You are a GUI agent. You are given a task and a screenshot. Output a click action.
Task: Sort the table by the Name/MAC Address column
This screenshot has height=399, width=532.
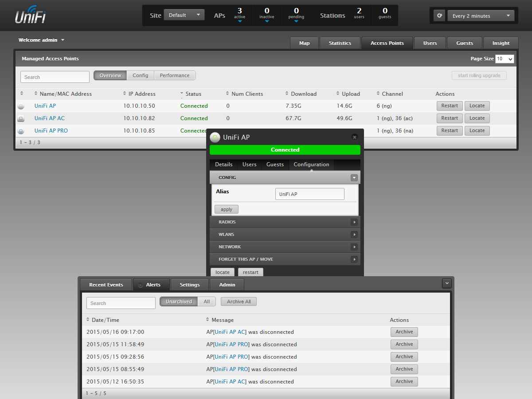tap(63, 94)
